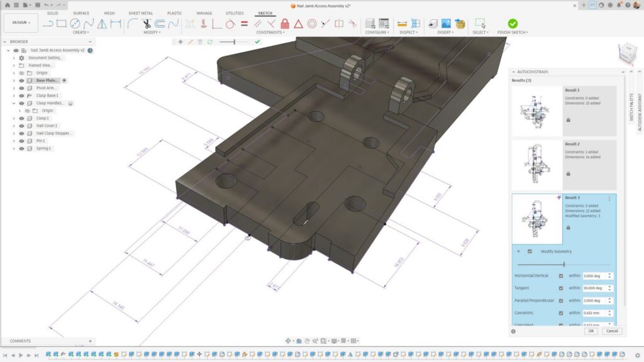Toggle visibility of Base Plate component
The width and height of the screenshot is (644, 362).
point(22,80)
